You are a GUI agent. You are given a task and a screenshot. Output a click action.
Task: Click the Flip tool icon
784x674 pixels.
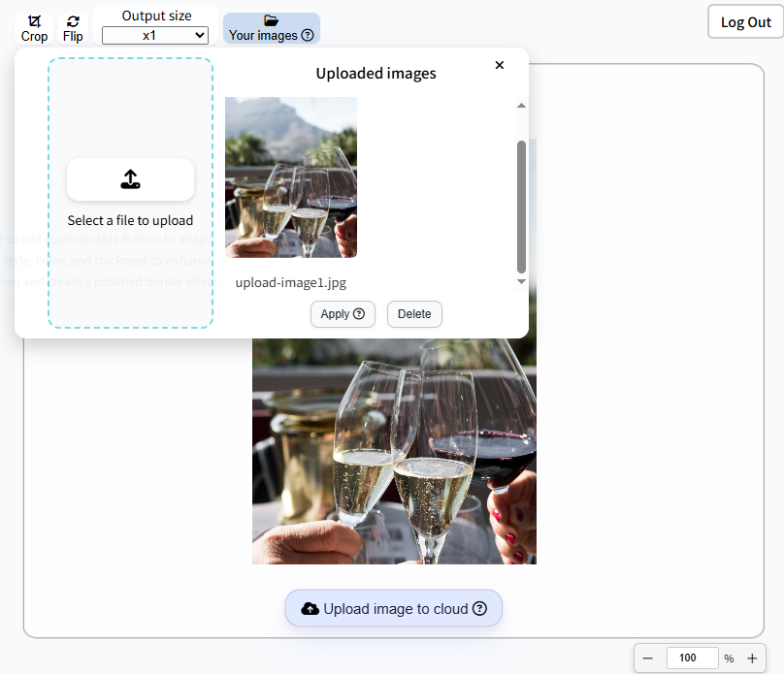[73, 21]
